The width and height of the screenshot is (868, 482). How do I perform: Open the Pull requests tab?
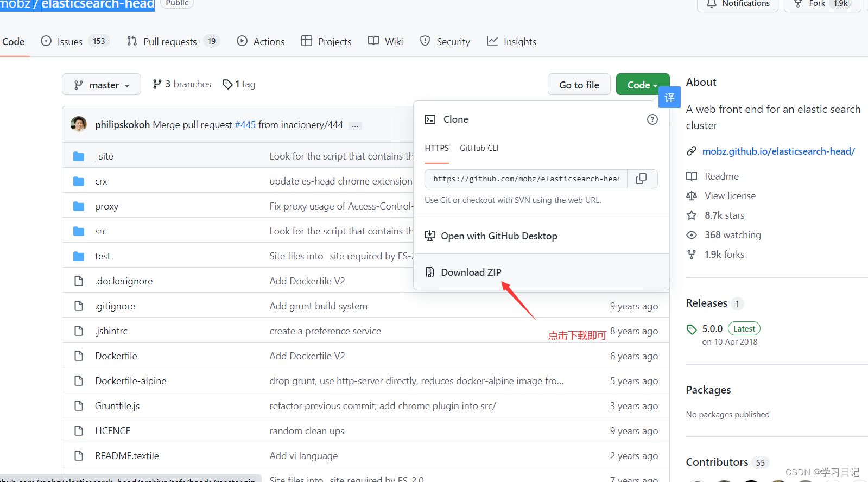tap(173, 41)
